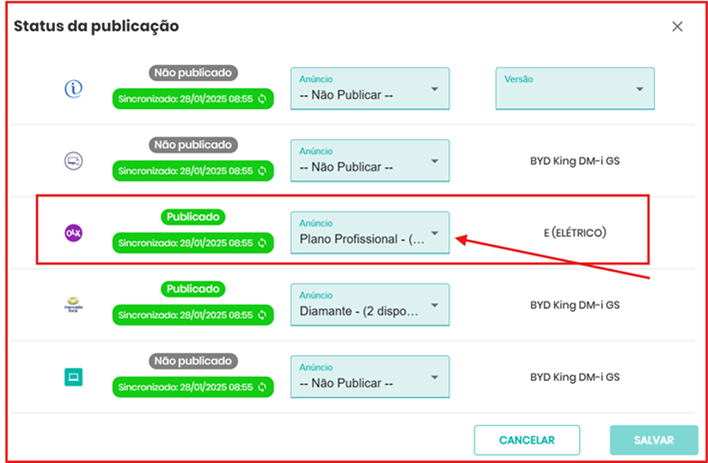Click the sync icon in the Mercado Livre row
708x463 pixels.
[x=262, y=315]
